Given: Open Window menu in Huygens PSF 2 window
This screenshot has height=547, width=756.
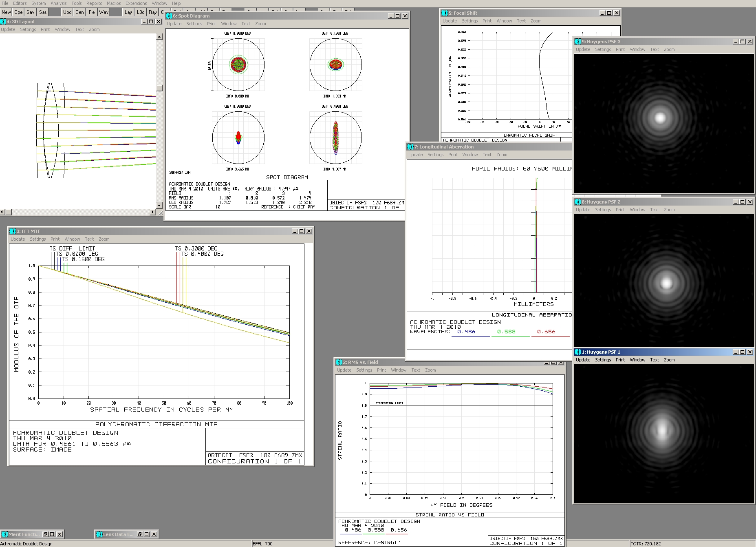Looking at the screenshot, I should click(x=637, y=210).
